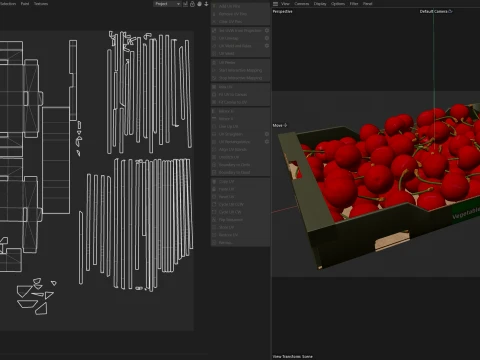Click the down-arrow icon in UV toolbar
This screenshot has width=480, height=360.
(x=206, y=4)
